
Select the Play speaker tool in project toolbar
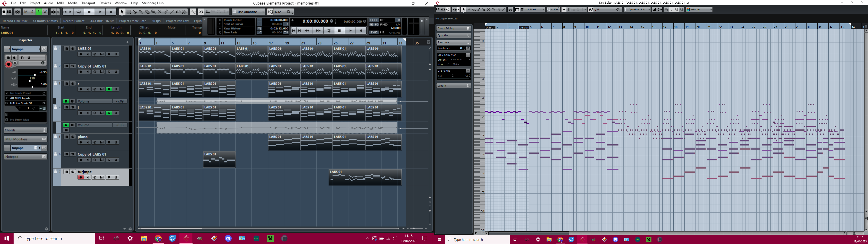[x=178, y=12]
